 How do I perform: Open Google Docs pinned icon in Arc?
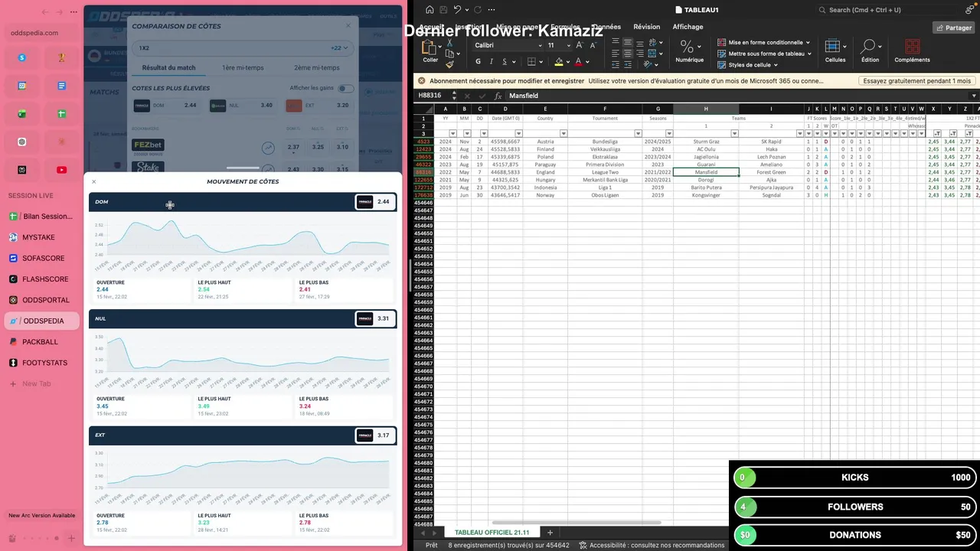point(62,86)
